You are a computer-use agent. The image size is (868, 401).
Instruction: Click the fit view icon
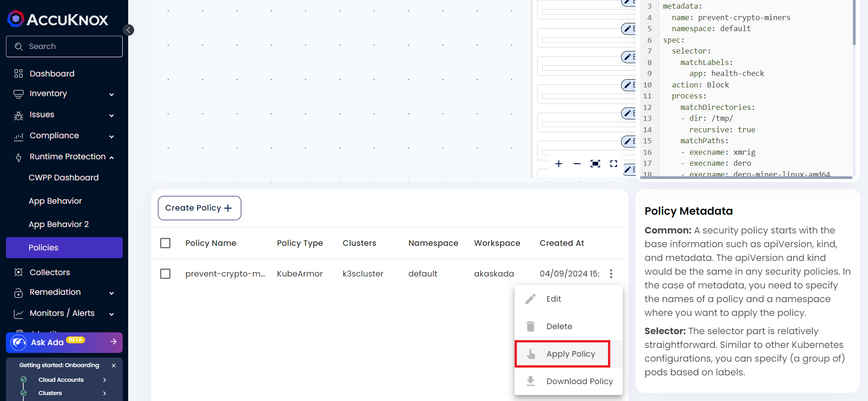click(x=595, y=164)
